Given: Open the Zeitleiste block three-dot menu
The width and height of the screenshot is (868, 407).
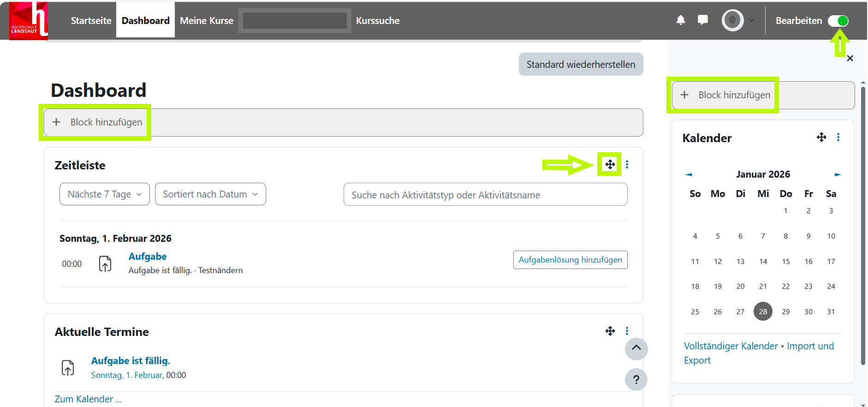Looking at the screenshot, I should point(627,164).
